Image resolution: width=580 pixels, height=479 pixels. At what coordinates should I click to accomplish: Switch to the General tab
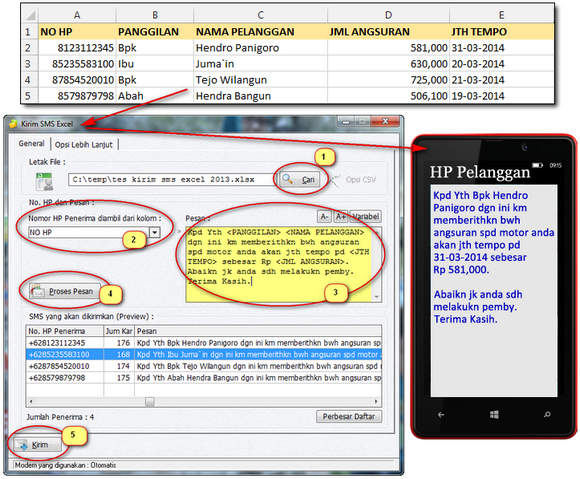[31, 144]
